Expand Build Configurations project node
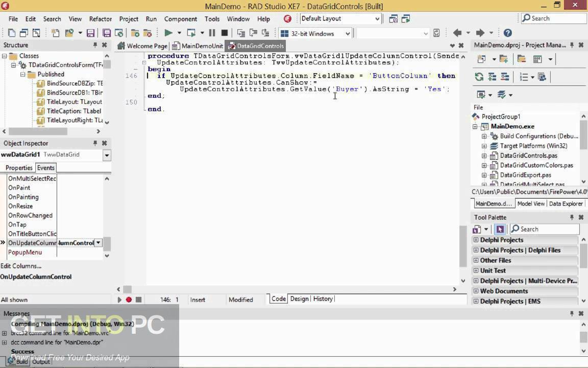This screenshot has width=588, height=368. click(x=484, y=136)
